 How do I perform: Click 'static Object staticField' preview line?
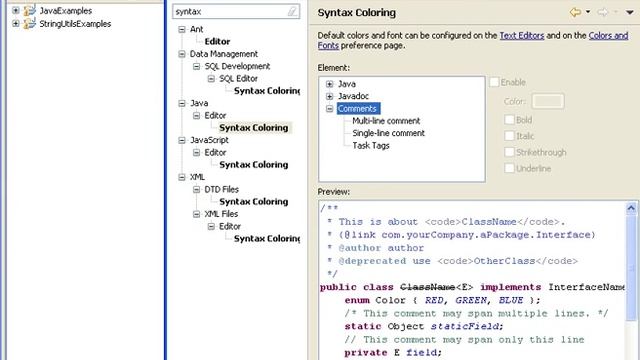click(424, 327)
